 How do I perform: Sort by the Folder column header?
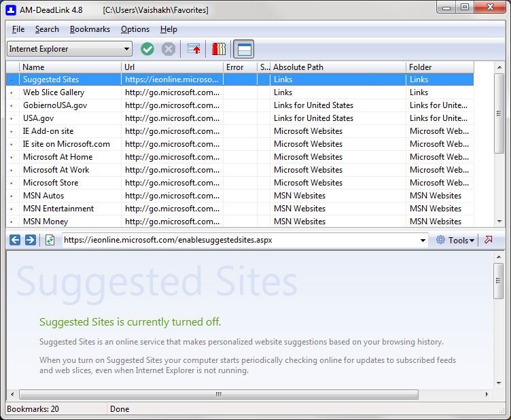tap(440, 67)
